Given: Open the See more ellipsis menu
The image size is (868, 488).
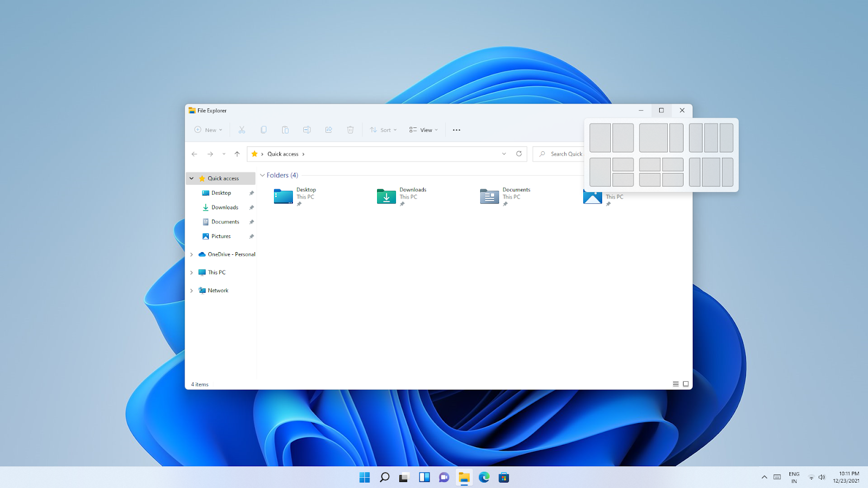Looking at the screenshot, I should click(x=457, y=130).
